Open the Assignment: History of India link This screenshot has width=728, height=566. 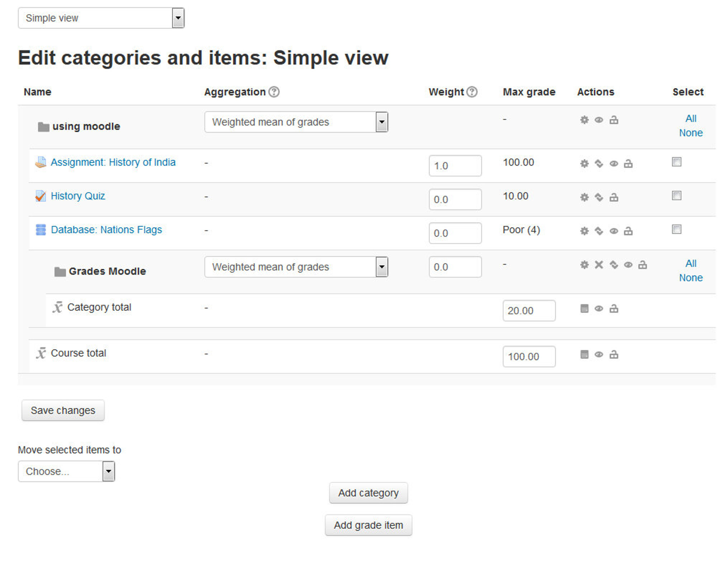click(x=113, y=162)
